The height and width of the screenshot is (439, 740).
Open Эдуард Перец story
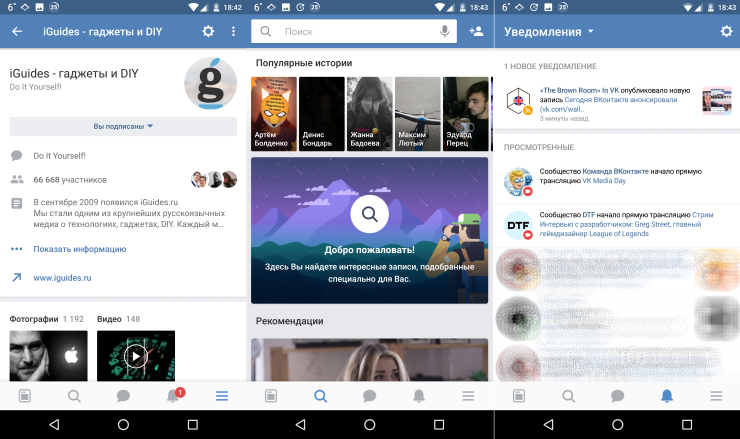coord(466,114)
